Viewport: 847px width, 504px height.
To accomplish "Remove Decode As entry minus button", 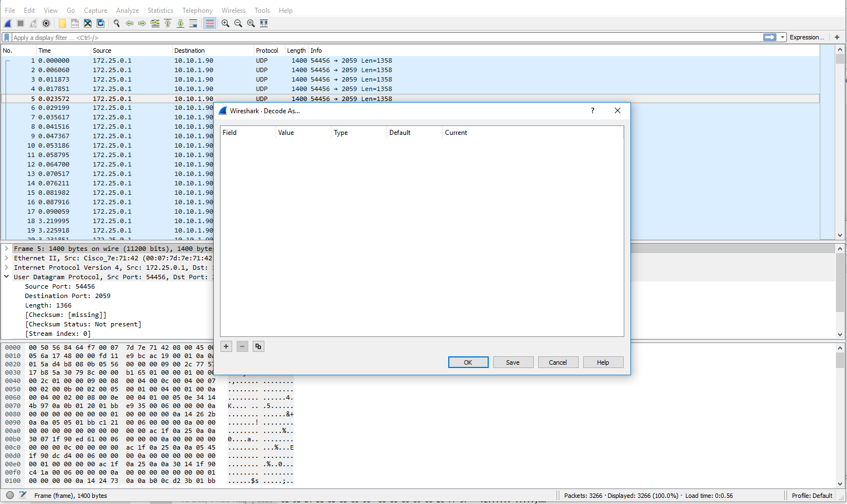I will [242, 346].
